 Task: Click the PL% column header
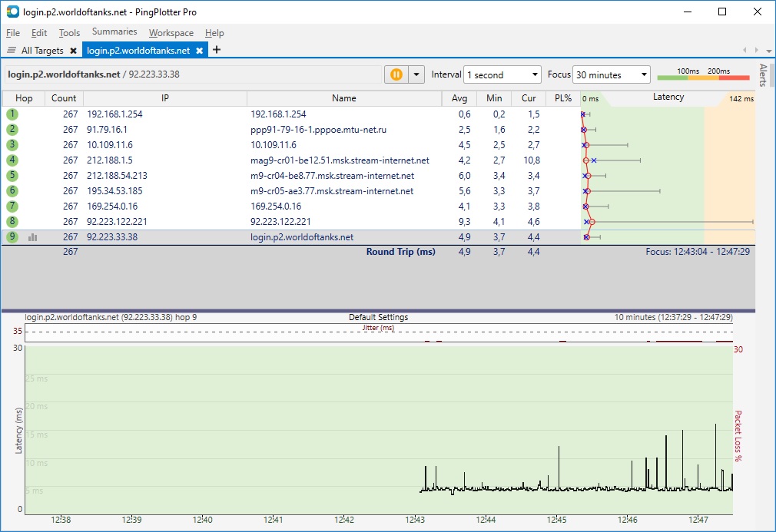click(562, 98)
